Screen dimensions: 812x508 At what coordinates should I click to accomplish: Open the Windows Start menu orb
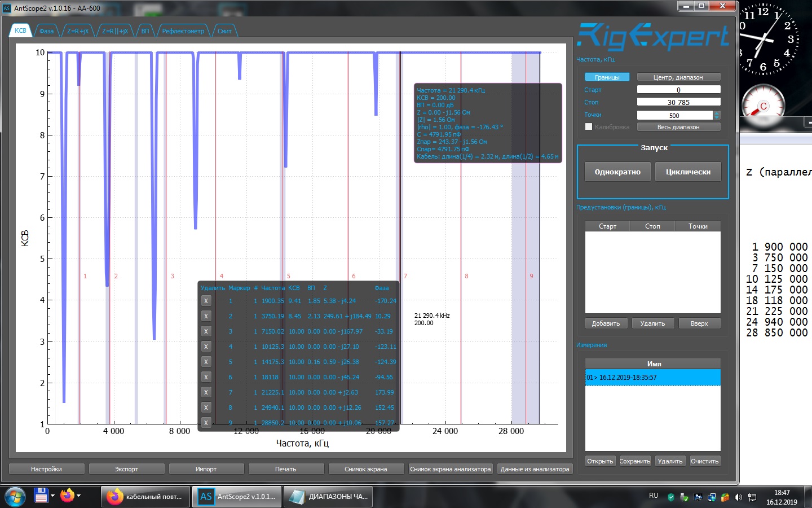click(15, 496)
